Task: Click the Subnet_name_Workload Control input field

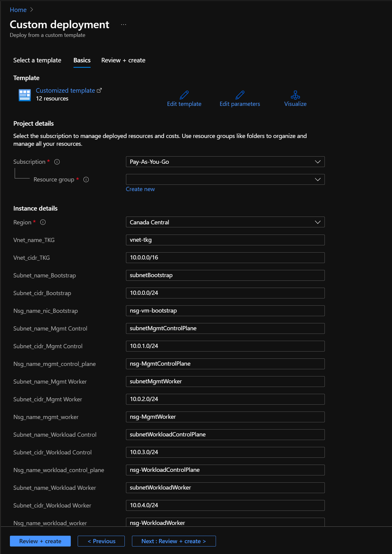Action: point(225,435)
